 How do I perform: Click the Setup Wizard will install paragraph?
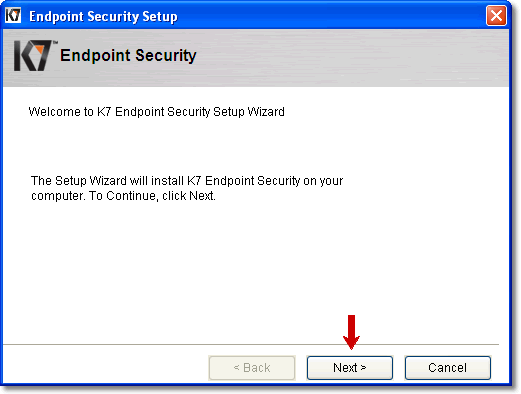click(x=187, y=188)
